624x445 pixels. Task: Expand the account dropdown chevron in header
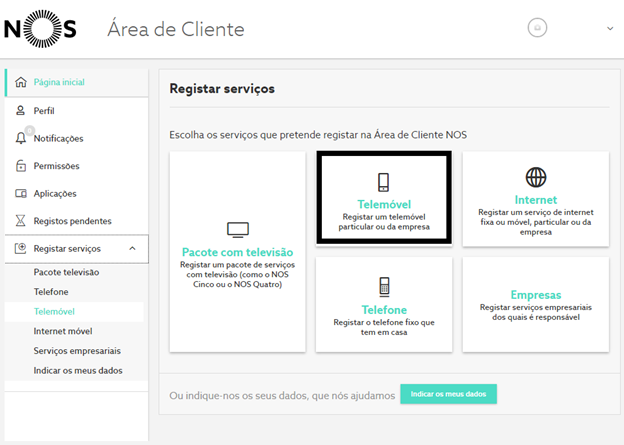coord(610,28)
